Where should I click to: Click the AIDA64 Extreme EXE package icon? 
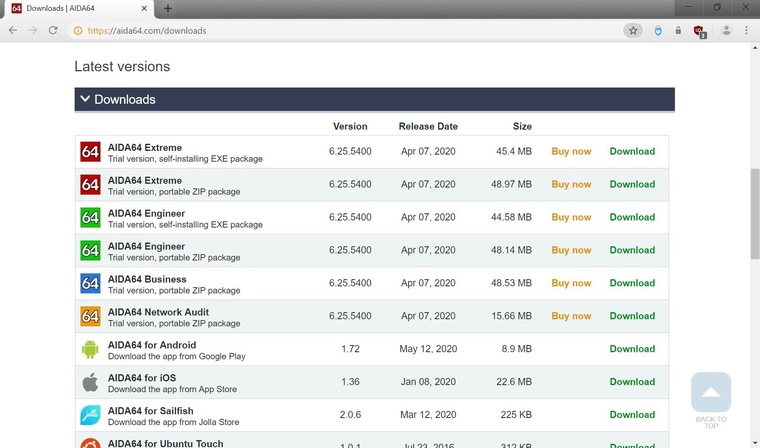(90, 152)
